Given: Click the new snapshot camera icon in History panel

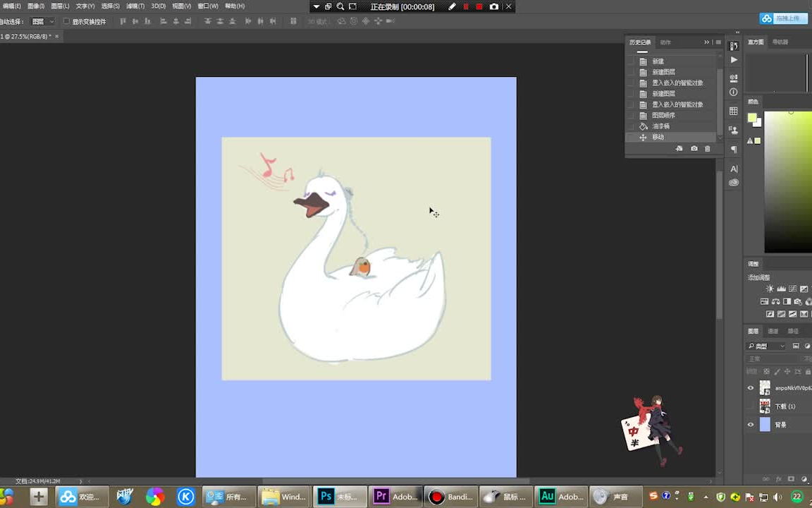Looking at the screenshot, I should [694, 149].
